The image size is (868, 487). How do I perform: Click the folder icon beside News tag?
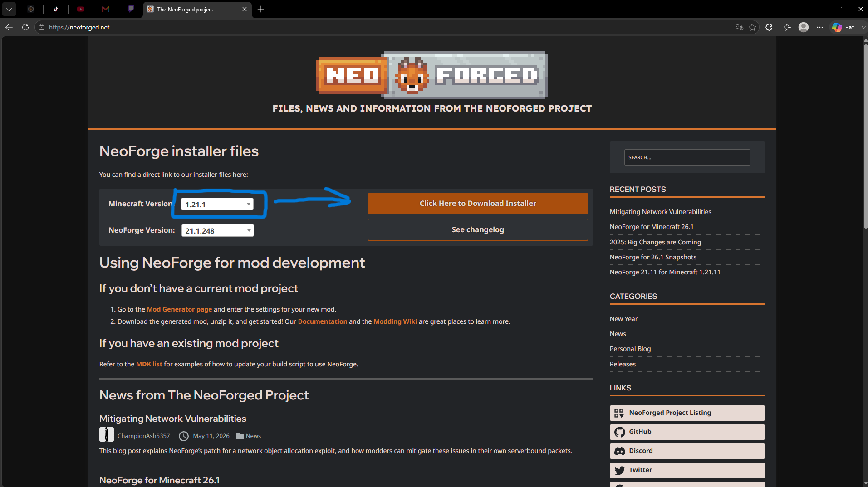[240, 436]
